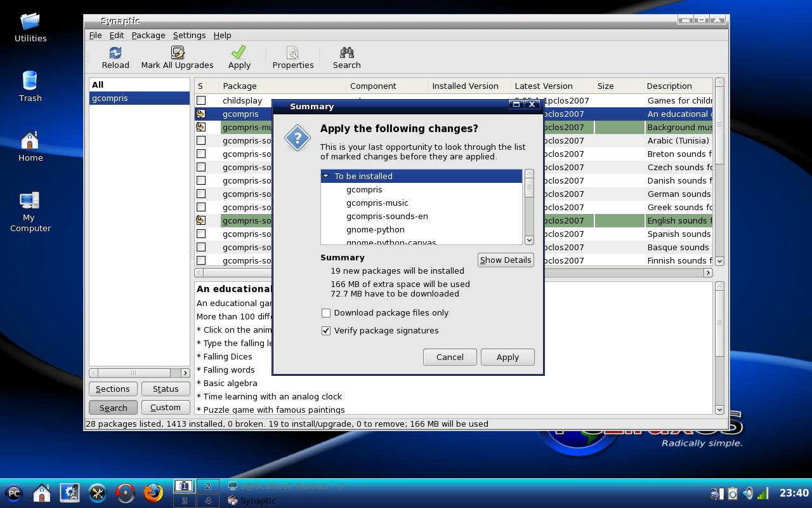Open the Help menu
Image resolution: width=812 pixels, height=508 pixels.
point(222,36)
